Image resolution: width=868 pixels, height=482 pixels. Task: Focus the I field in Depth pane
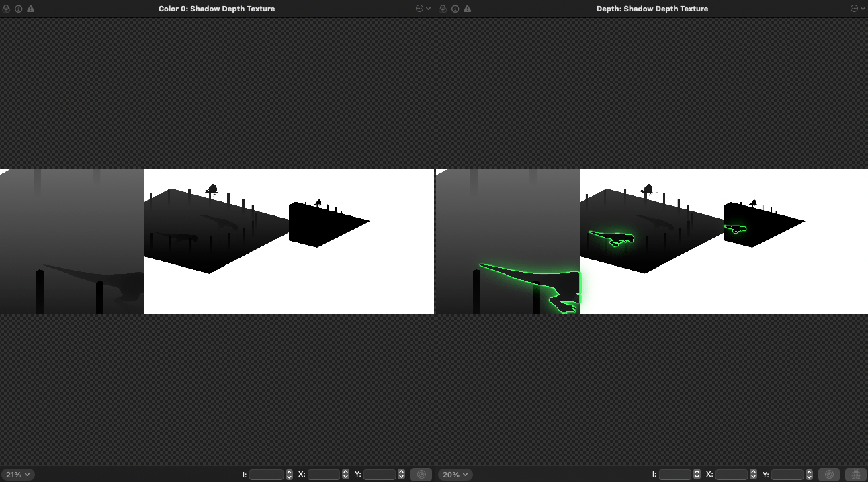point(675,475)
